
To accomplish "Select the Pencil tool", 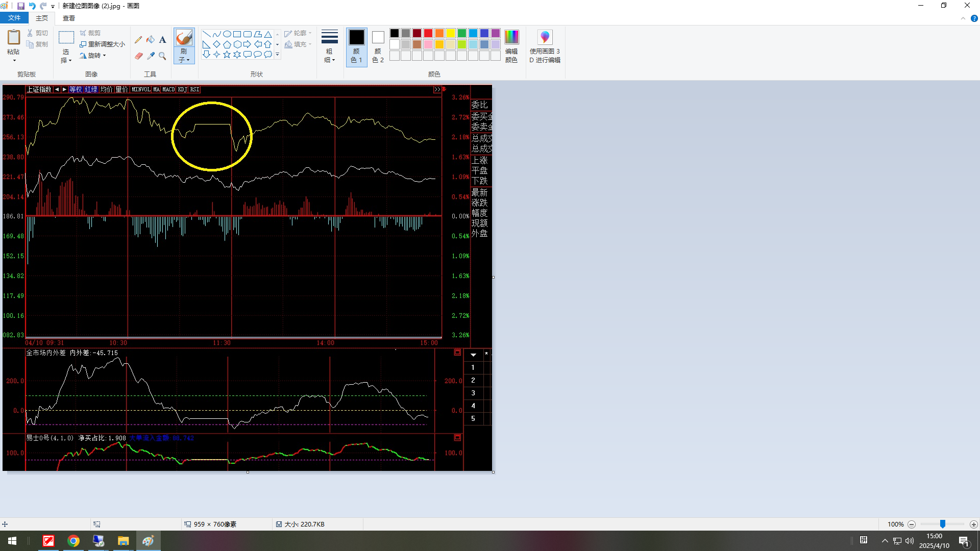I will click(x=138, y=40).
